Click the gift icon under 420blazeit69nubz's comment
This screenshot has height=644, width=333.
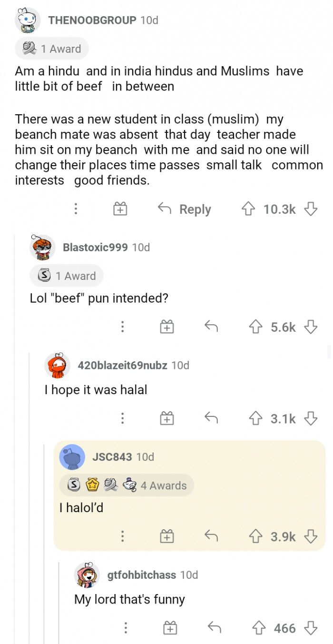[x=166, y=418]
